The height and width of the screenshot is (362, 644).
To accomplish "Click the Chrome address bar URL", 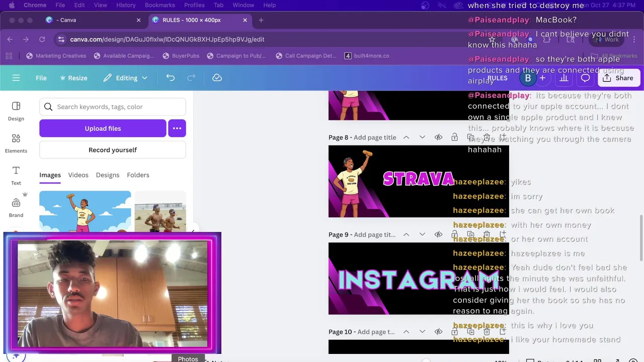I will tap(167, 39).
